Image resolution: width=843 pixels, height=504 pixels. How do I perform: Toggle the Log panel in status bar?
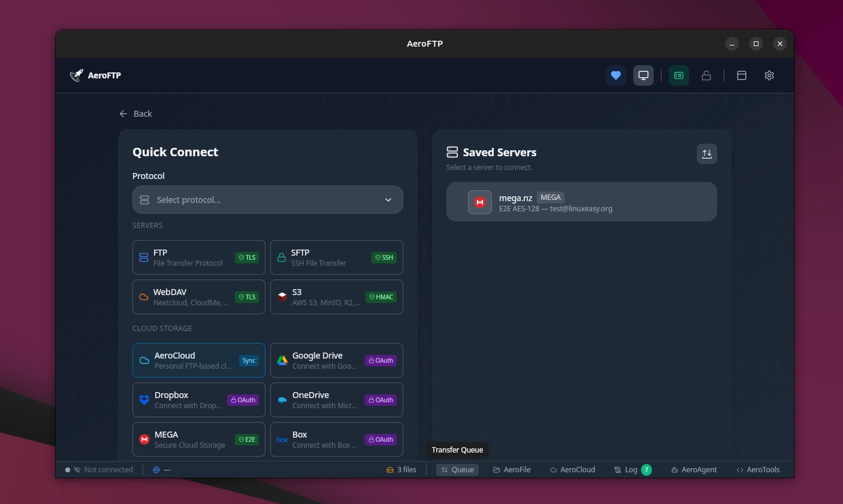pos(632,470)
